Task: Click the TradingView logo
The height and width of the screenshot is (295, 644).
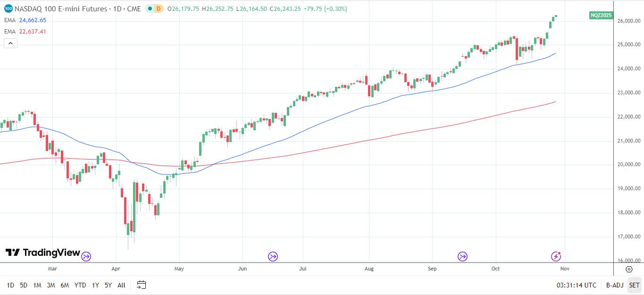Action: tap(42, 253)
